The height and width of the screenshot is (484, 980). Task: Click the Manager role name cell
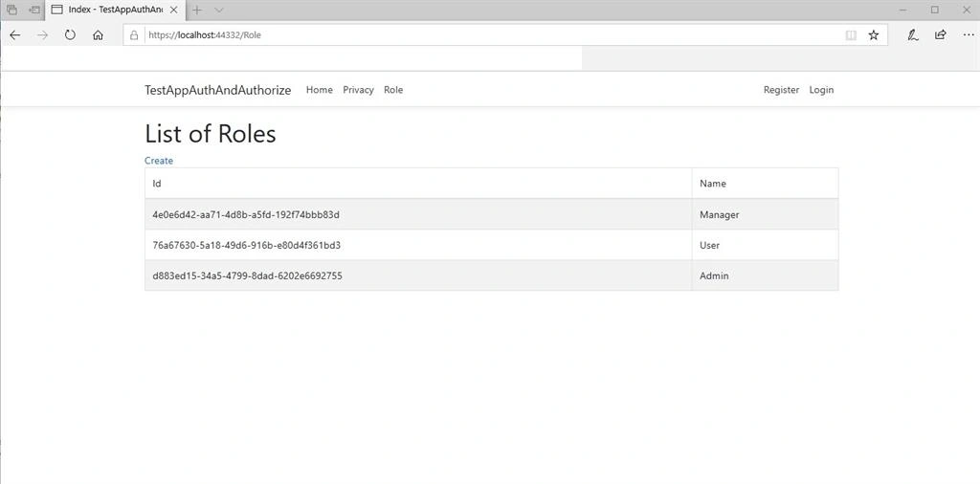click(x=765, y=215)
